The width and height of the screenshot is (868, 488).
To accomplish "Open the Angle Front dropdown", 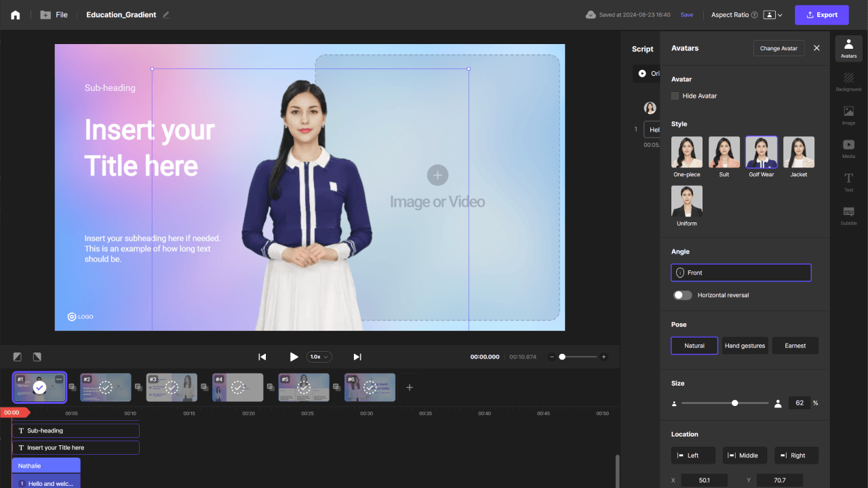I will click(741, 272).
